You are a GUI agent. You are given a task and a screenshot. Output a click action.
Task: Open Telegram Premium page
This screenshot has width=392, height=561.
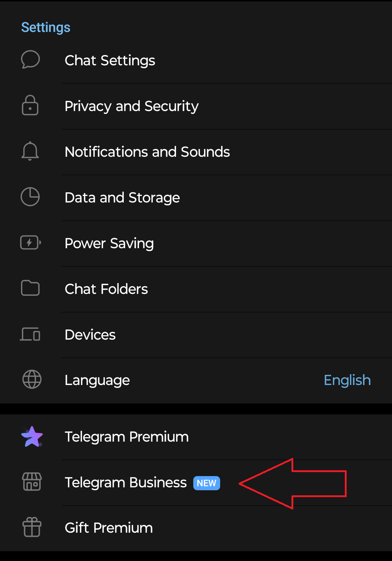[126, 437]
